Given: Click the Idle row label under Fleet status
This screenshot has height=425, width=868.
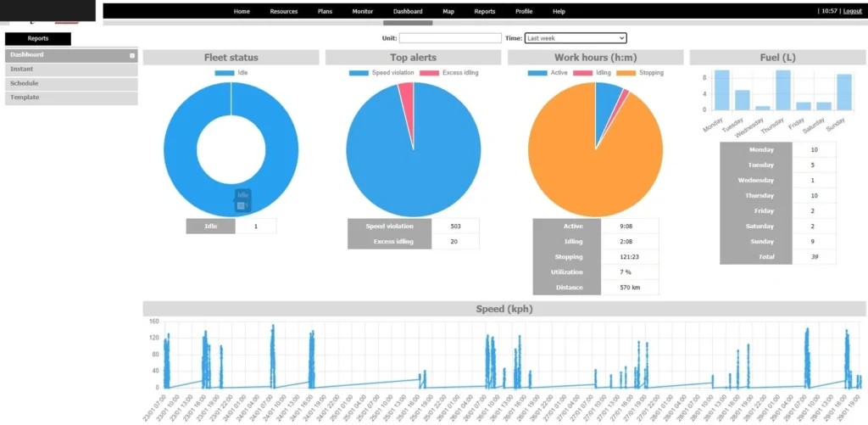Looking at the screenshot, I should (x=210, y=226).
